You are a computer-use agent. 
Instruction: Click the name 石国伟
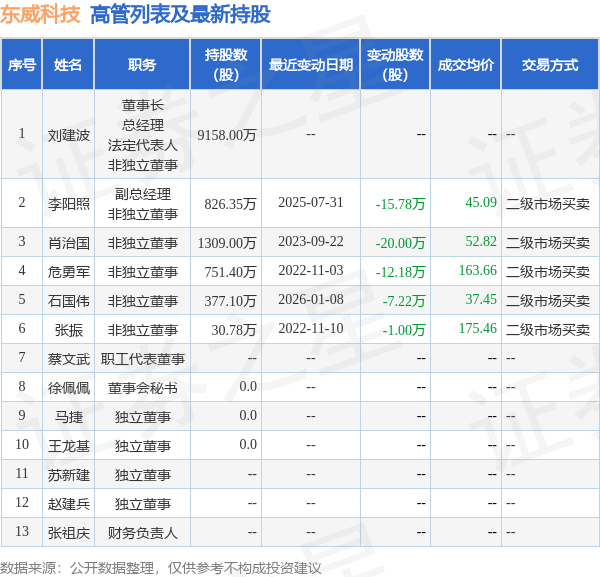click(68, 301)
